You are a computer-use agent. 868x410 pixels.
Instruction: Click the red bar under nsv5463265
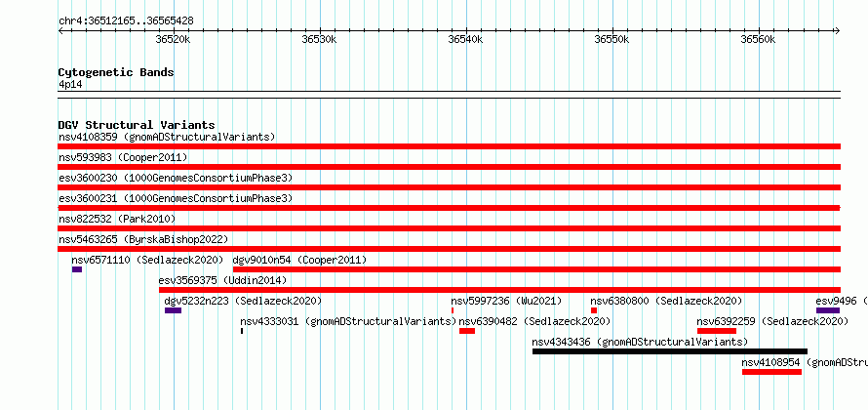point(449,249)
